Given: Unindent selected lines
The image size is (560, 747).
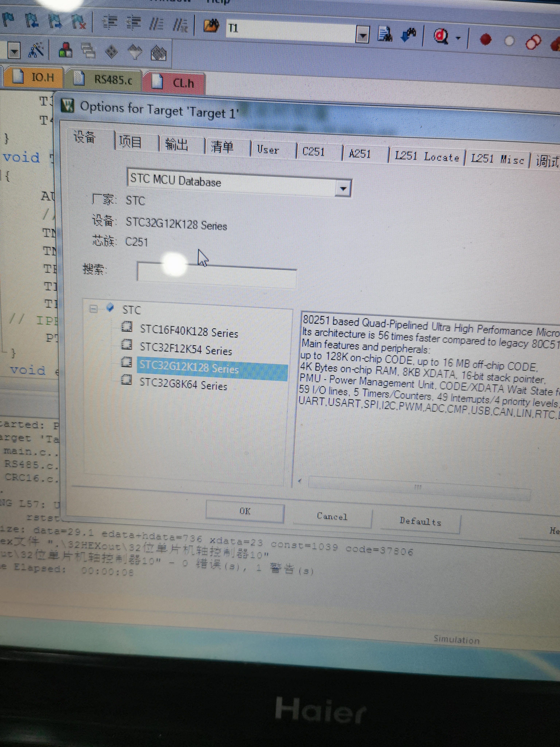Looking at the screenshot, I should (134, 23).
